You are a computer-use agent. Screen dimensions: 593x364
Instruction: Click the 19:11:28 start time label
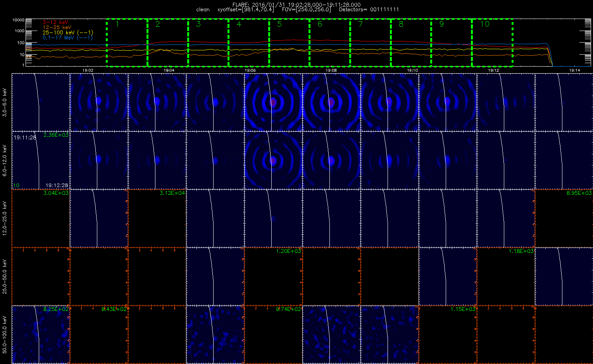25,138
